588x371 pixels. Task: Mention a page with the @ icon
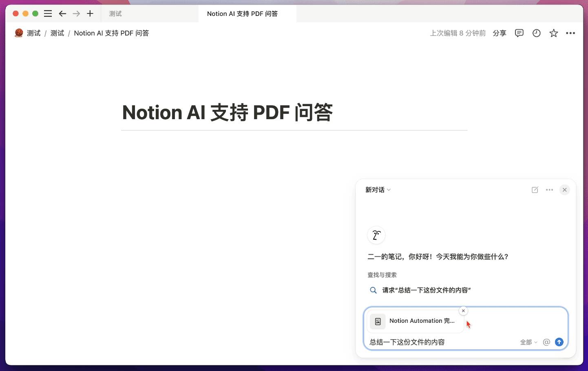(547, 342)
